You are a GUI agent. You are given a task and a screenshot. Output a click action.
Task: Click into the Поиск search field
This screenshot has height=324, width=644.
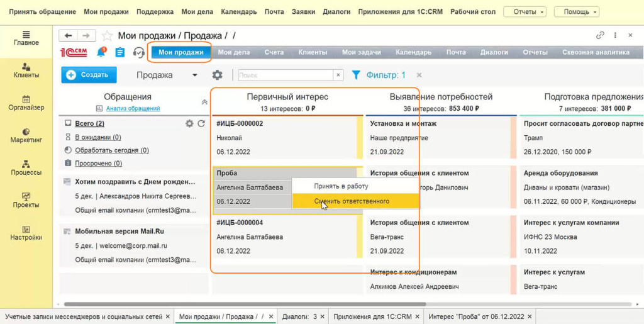click(285, 75)
